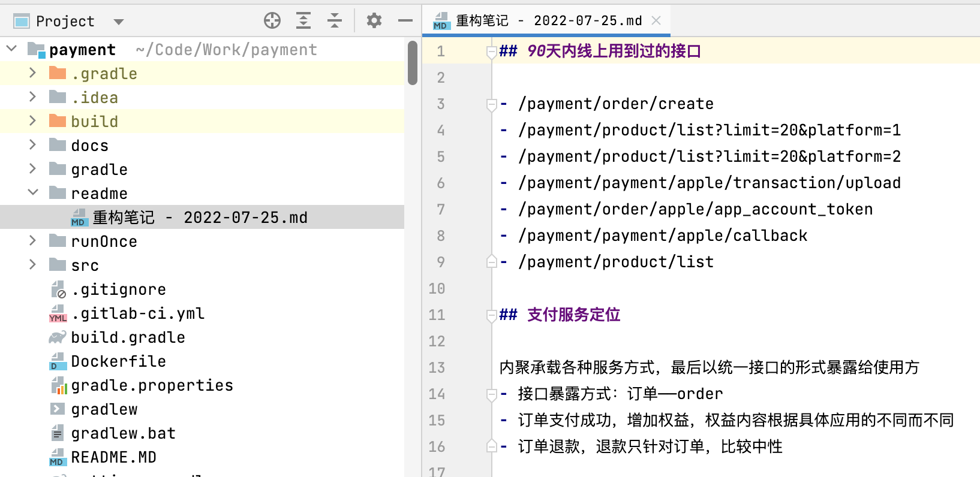Click the YML icon of .gitlab-ci.yml
The image size is (980, 477).
(58, 313)
